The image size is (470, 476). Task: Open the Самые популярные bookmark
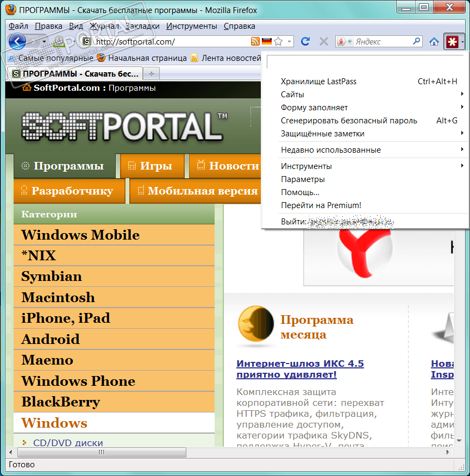[x=51, y=58]
